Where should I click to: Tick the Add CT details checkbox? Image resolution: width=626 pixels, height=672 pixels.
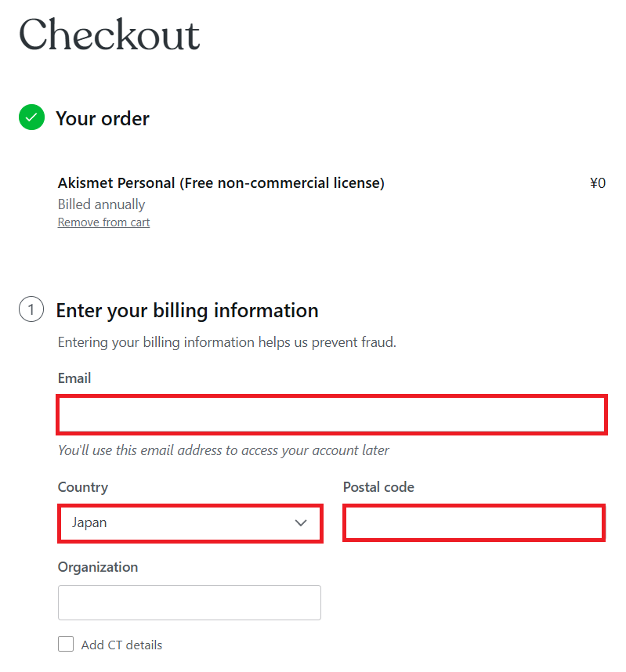click(66, 645)
